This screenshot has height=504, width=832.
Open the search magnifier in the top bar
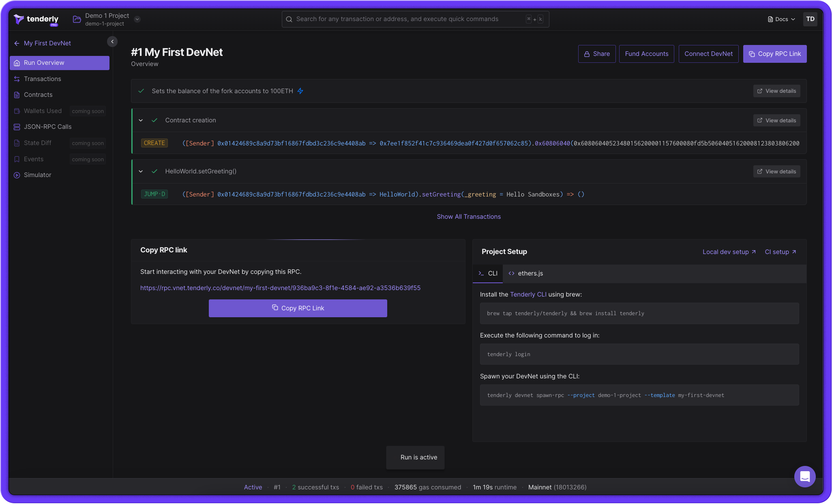[x=289, y=19]
